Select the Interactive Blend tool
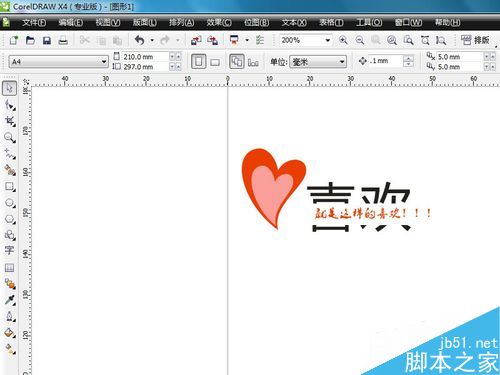This screenshot has height=375, width=500. point(9,284)
